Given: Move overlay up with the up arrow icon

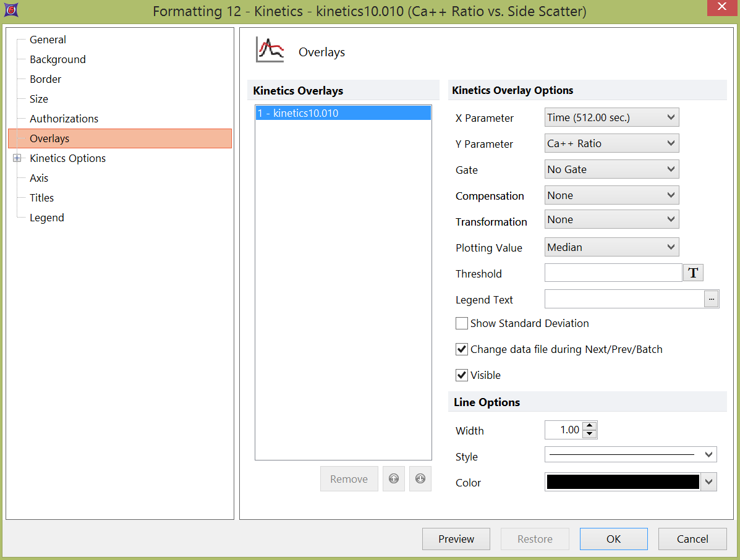Looking at the screenshot, I should [394, 479].
